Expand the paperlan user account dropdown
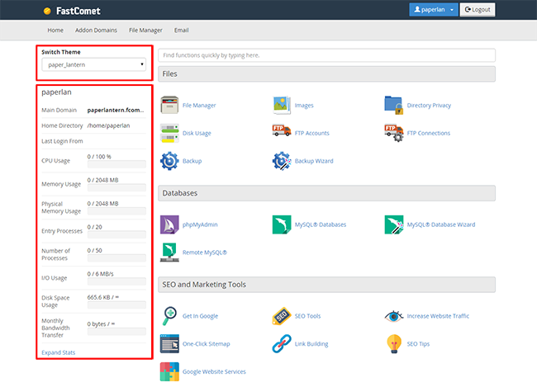The height and width of the screenshot is (392, 537). coord(432,10)
